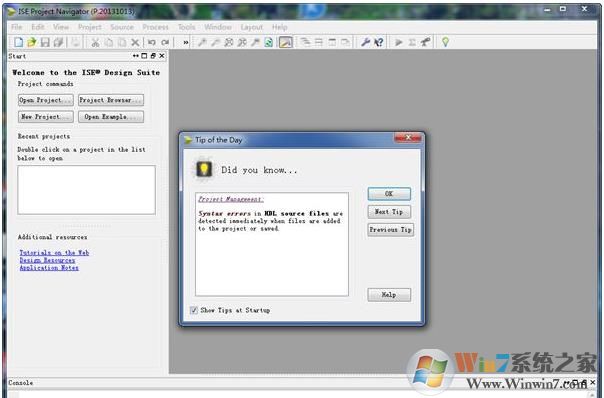The height and width of the screenshot is (398, 604).
Task: Click OK in Tip of the Day dialog
Action: coord(389,194)
